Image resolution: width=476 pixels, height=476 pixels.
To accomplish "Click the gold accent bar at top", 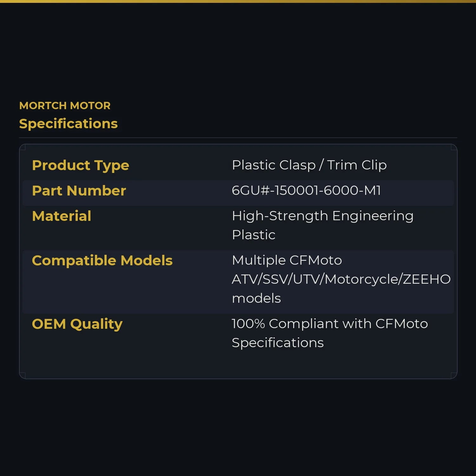I will point(238,1).
